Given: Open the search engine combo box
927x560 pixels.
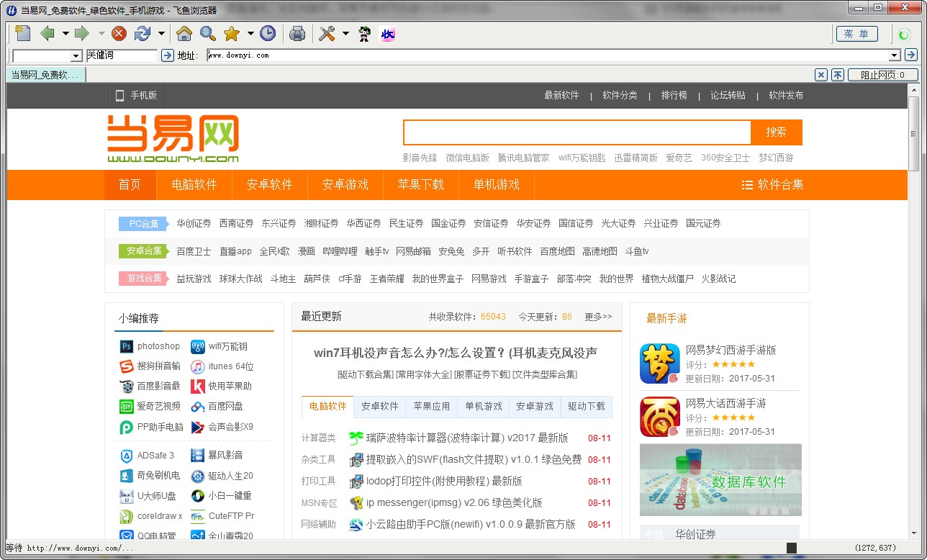Looking at the screenshot, I should pos(48,55).
